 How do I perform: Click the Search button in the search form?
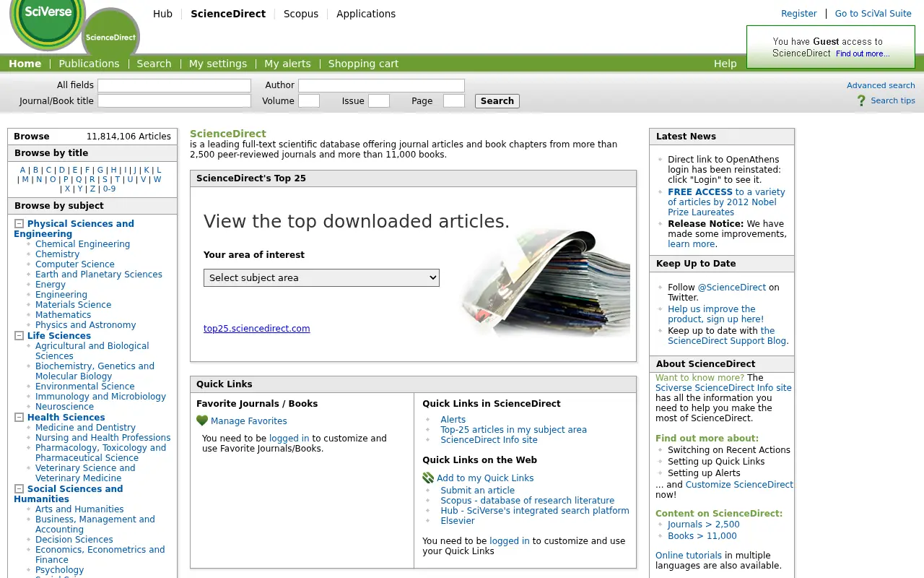(x=497, y=101)
